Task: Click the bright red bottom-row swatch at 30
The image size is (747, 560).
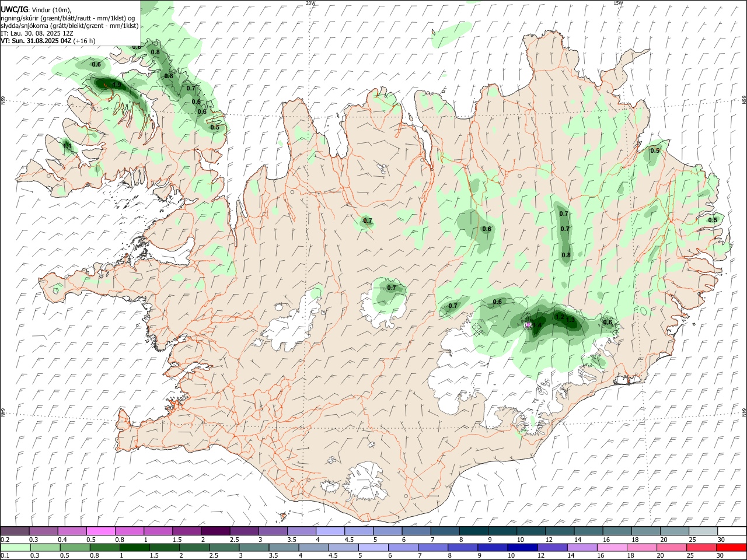Action: (x=732, y=548)
